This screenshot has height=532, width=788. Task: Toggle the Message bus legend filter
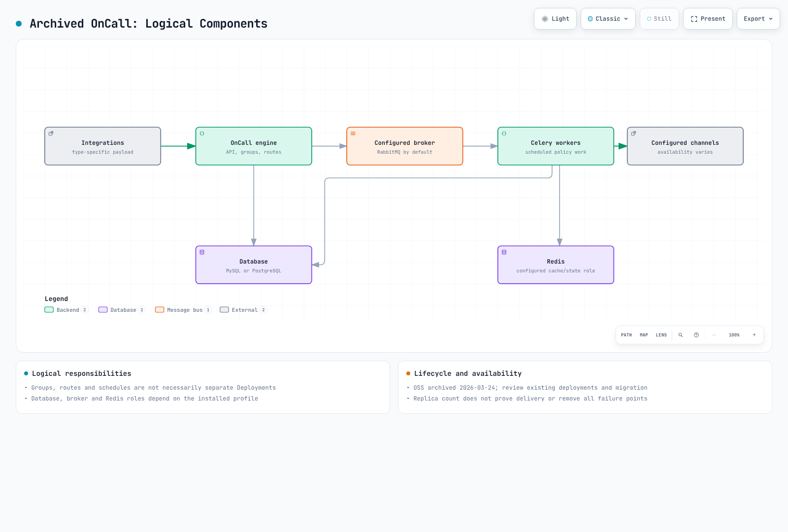pyautogui.click(x=183, y=310)
